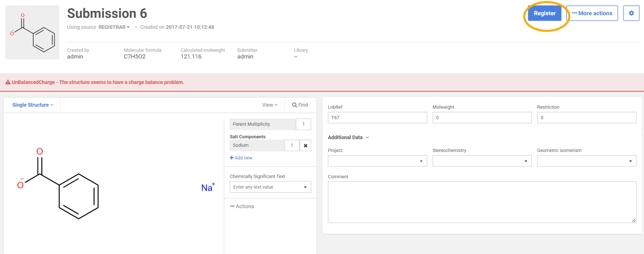The image size is (644, 254).
Task: Click the Comment text area
Action: coord(481,202)
